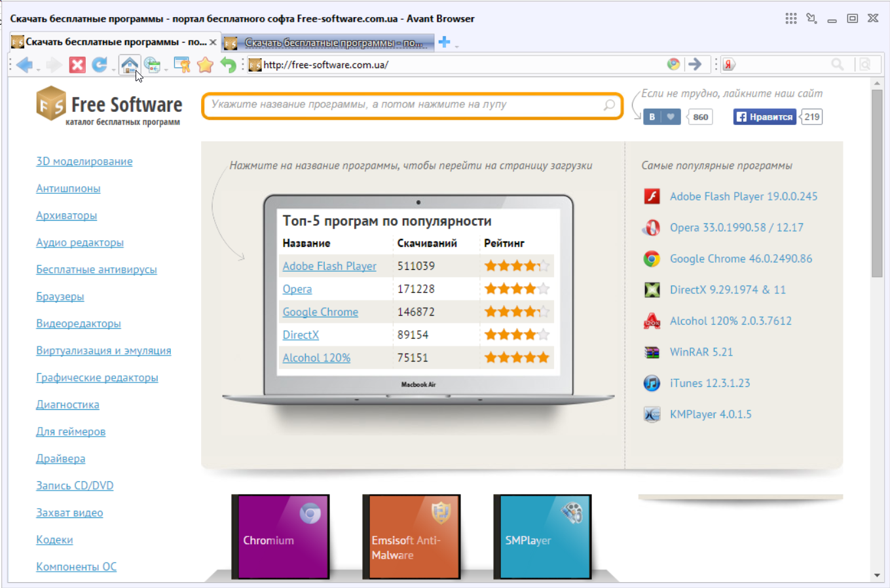Viewport: 890px width, 588px height.
Task: Open the browsing history clock icon
Action: click(152, 65)
